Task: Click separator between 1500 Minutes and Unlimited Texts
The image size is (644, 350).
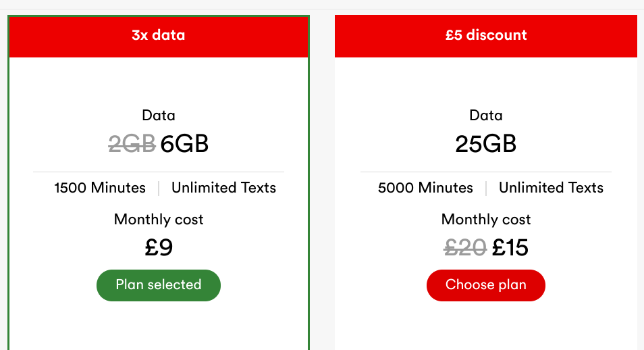Action: [159, 188]
